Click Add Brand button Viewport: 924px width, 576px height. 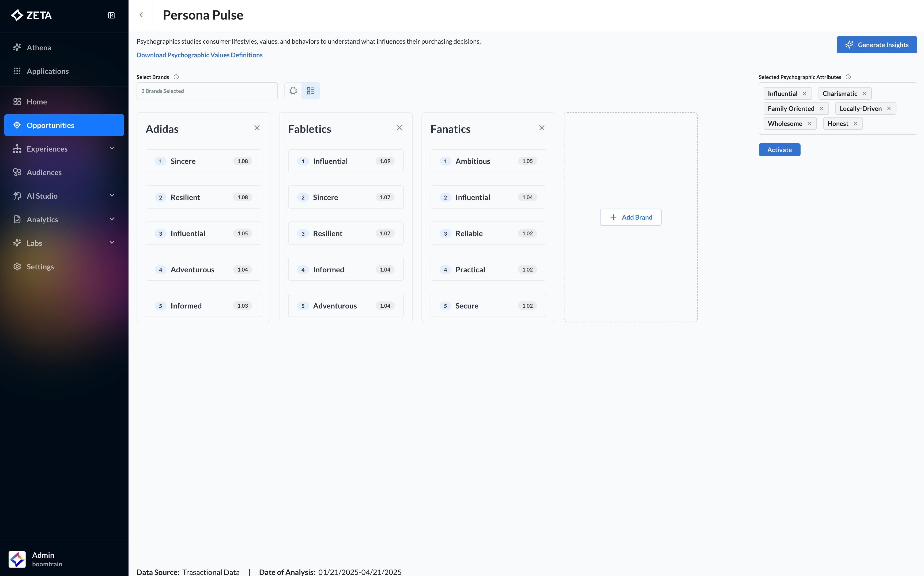point(631,217)
